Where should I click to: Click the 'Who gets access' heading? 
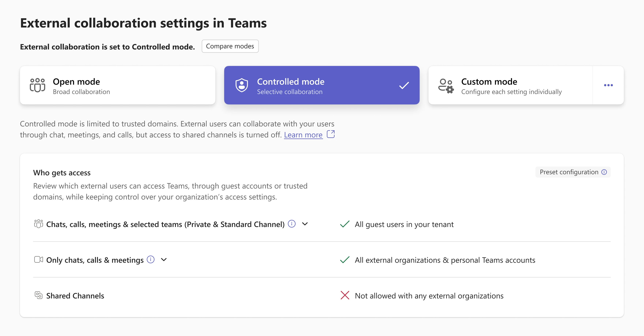(x=62, y=173)
